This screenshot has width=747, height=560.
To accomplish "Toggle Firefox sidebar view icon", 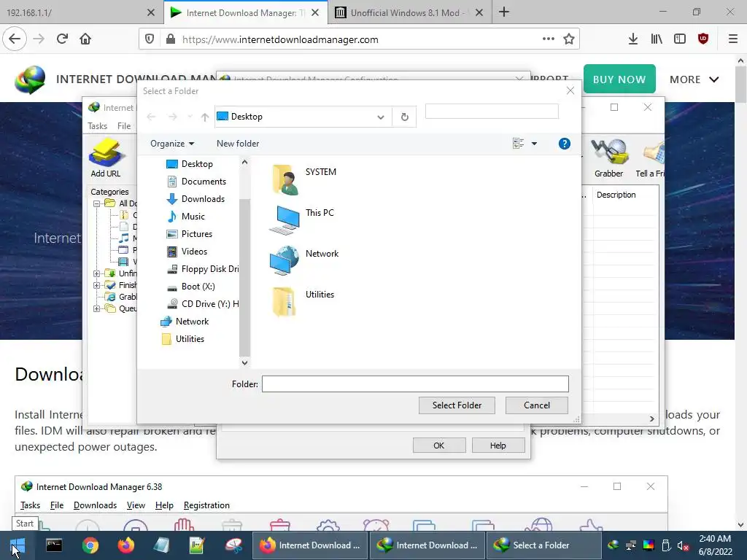I will (680, 39).
